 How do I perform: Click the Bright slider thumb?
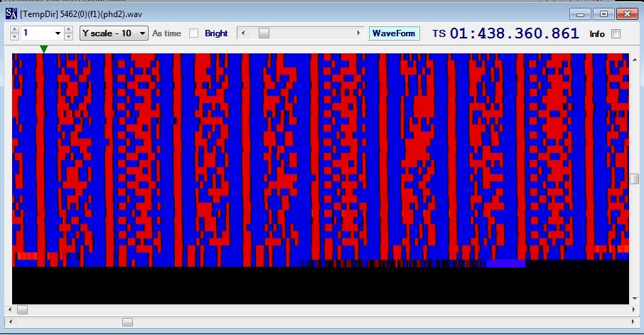click(x=264, y=33)
